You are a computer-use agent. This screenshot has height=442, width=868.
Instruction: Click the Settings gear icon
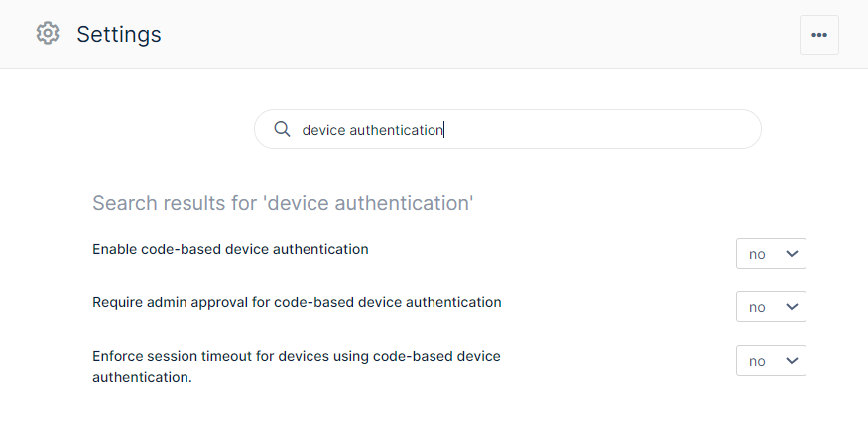(x=48, y=34)
